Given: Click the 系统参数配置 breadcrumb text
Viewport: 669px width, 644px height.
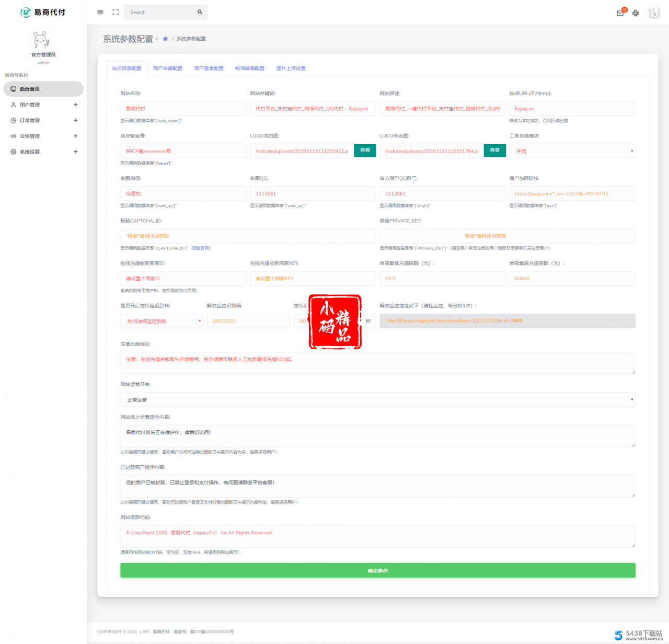Looking at the screenshot, I should (x=191, y=39).
